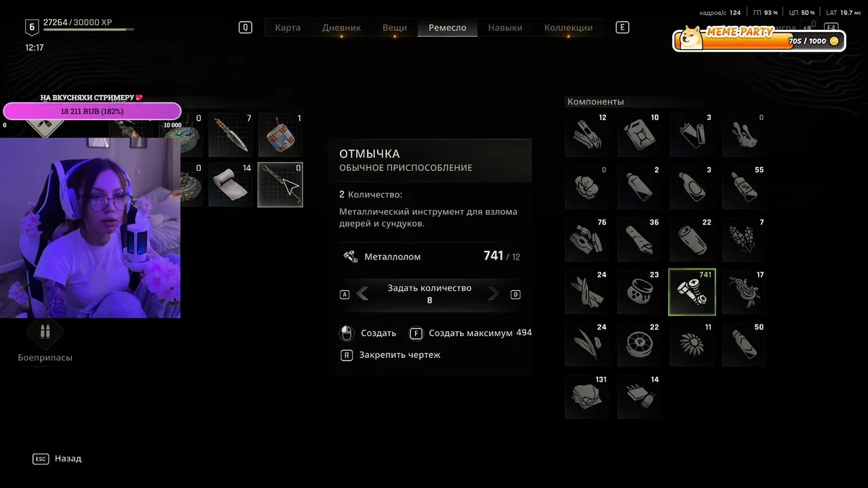This screenshot has width=868, height=488.
Task: Click the knotted rope component icon
Action: click(744, 292)
